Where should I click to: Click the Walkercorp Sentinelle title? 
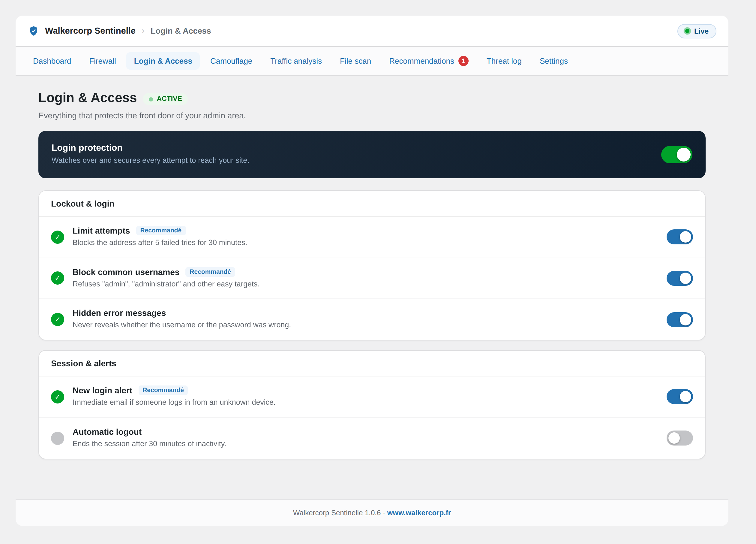90,31
